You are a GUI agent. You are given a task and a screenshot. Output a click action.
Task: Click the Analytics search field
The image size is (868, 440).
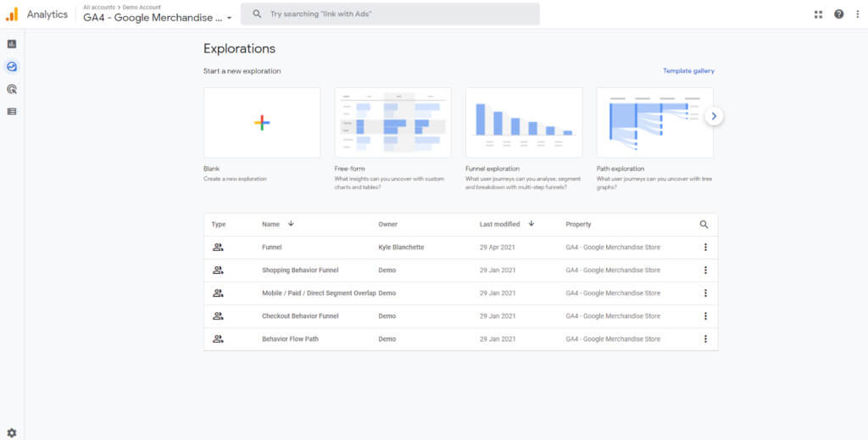pos(398,14)
